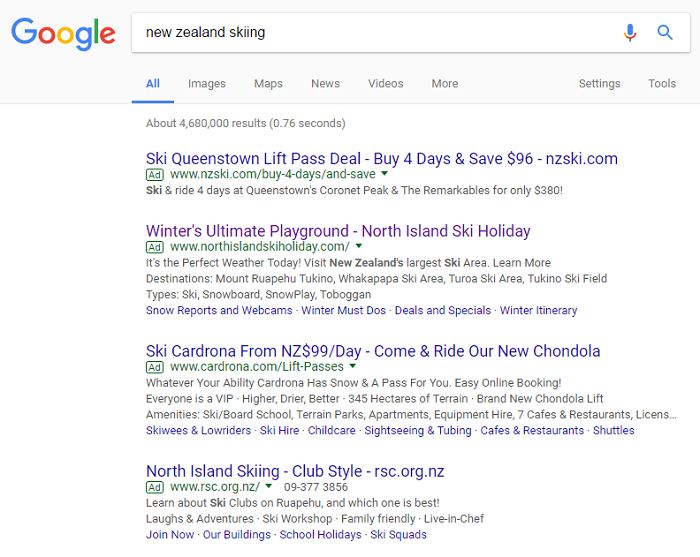700x557 pixels.
Task: Click the Ad badge beside www.rsc.org.nz
Action: click(x=155, y=487)
